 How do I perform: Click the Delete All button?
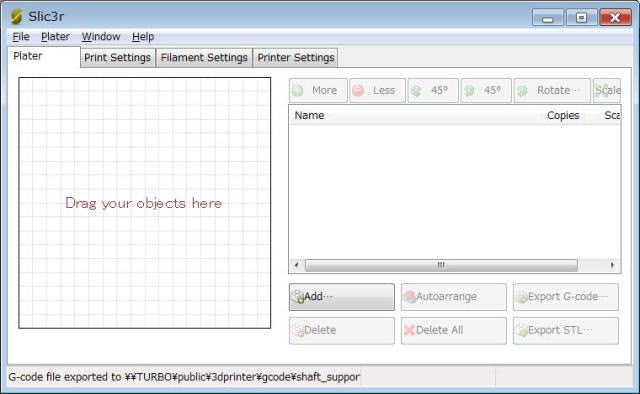click(x=453, y=330)
